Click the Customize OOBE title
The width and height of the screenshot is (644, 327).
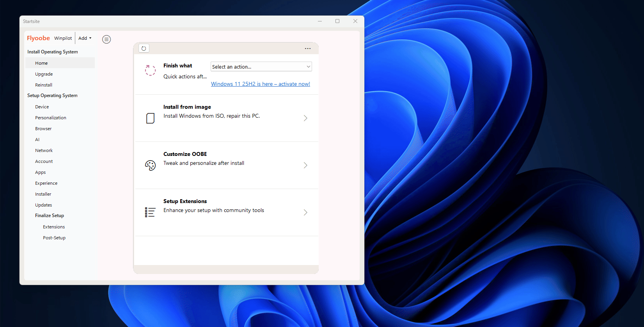(x=185, y=154)
